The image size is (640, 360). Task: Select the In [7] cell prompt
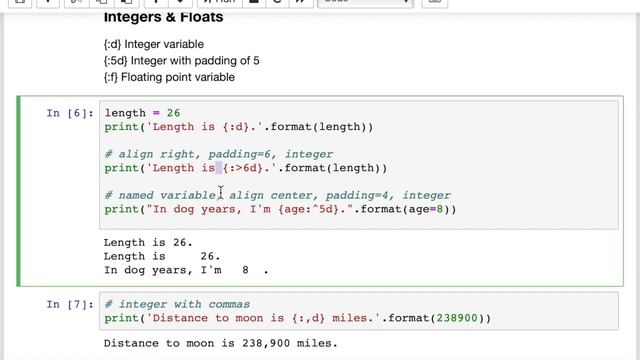point(70,304)
